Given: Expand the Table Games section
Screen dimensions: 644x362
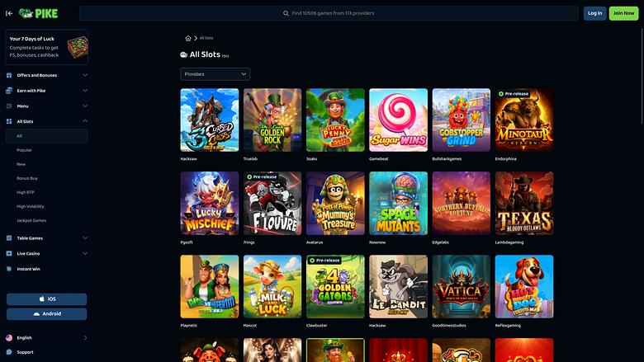Looking at the screenshot, I should [x=85, y=237].
